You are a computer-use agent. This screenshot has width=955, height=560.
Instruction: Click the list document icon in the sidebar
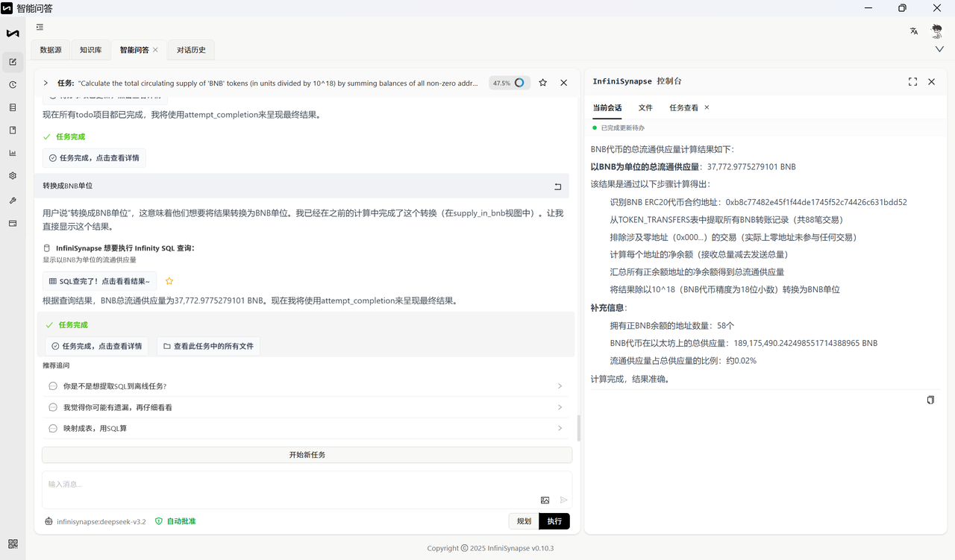click(x=13, y=107)
